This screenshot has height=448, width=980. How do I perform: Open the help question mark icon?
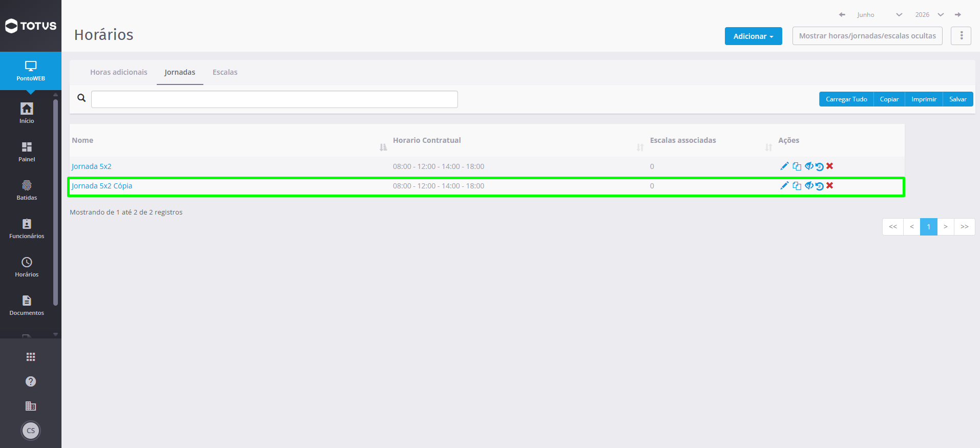pos(31,381)
